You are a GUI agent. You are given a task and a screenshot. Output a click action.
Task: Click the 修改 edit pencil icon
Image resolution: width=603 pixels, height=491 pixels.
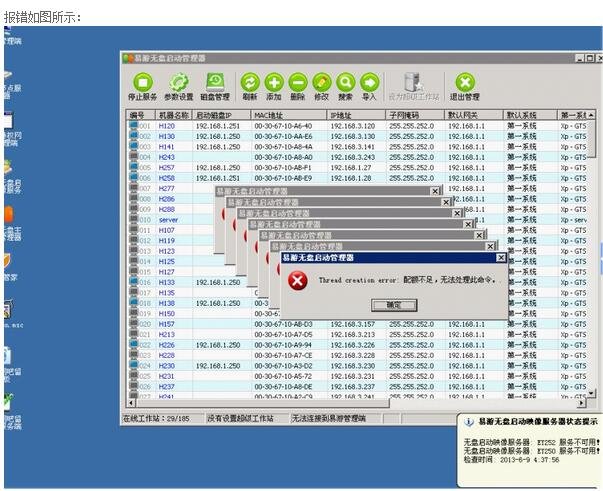click(x=321, y=83)
